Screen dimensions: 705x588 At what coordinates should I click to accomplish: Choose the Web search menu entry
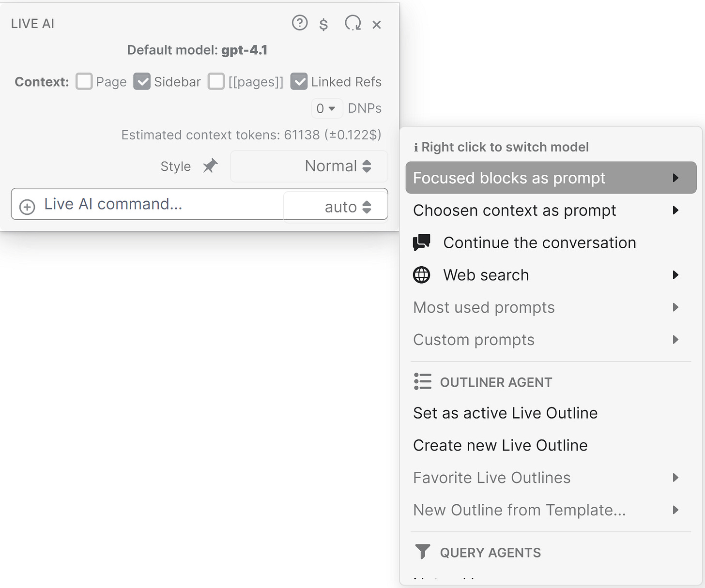pos(551,275)
